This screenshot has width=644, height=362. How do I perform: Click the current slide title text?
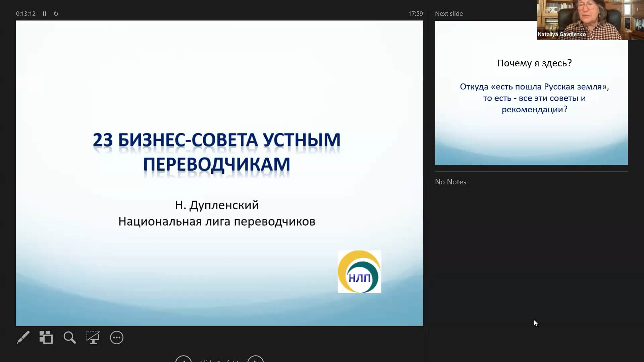[216, 152]
